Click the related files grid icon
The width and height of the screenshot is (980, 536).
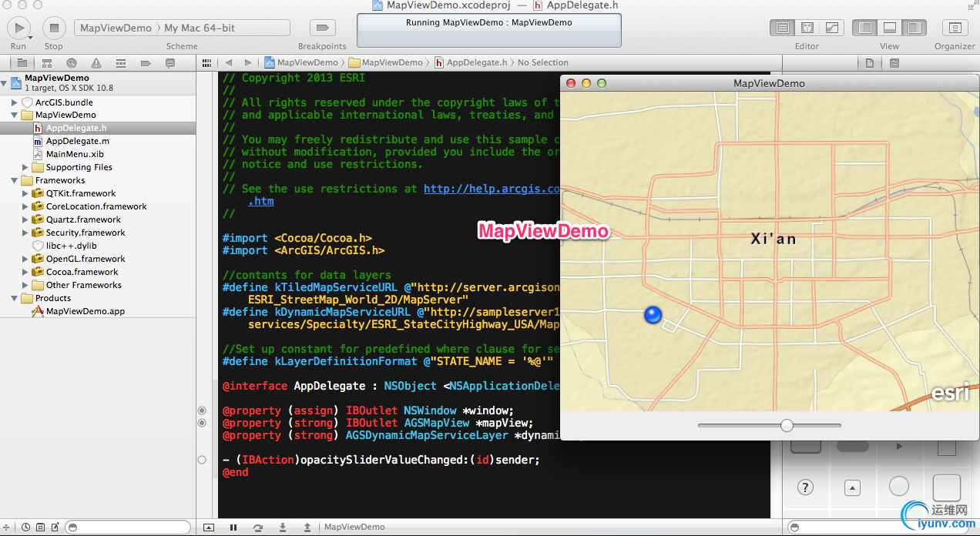click(x=206, y=62)
